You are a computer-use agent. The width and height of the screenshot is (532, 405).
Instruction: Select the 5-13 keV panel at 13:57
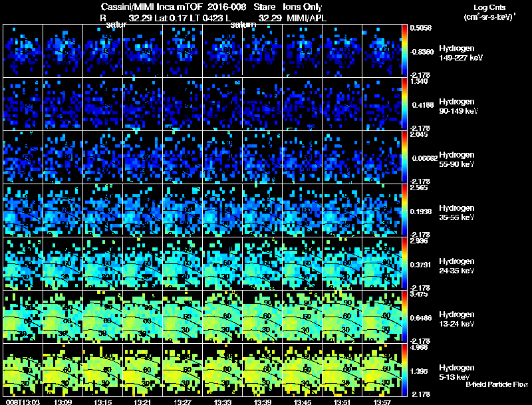[x=382, y=370]
